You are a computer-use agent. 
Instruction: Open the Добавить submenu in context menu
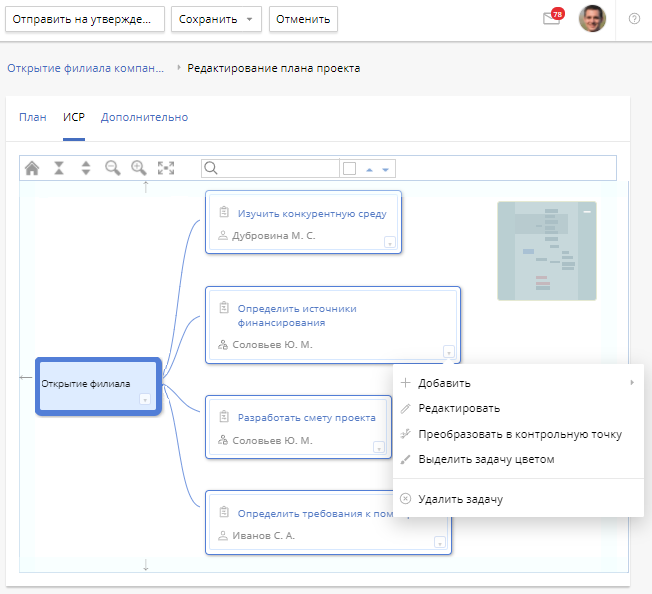(x=518, y=382)
